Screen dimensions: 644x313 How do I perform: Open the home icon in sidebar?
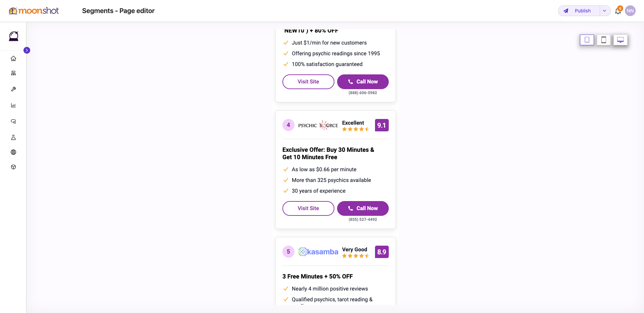(13, 58)
